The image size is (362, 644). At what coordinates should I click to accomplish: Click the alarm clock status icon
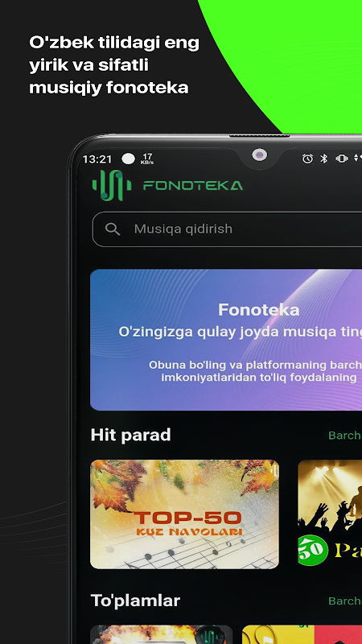coord(307,159)
